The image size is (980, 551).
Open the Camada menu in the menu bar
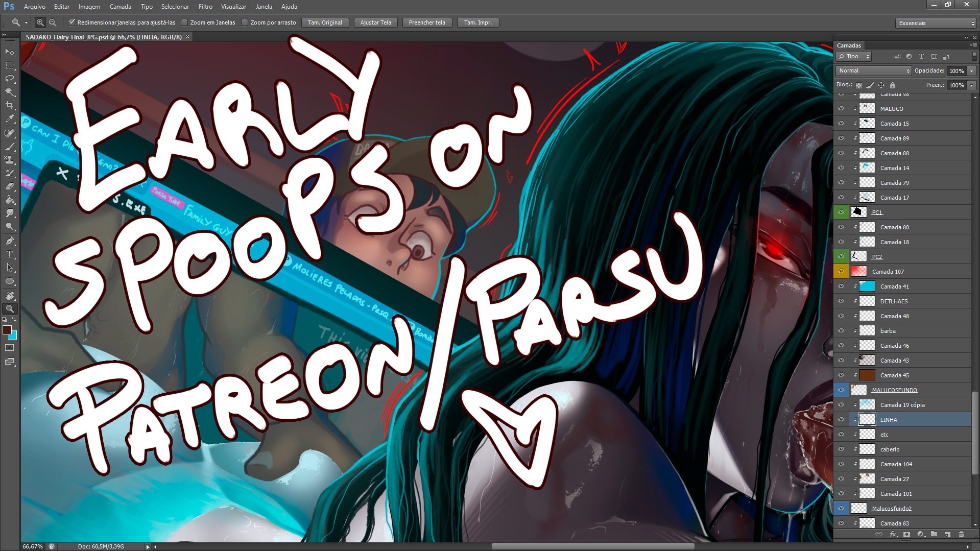[120, 7]
